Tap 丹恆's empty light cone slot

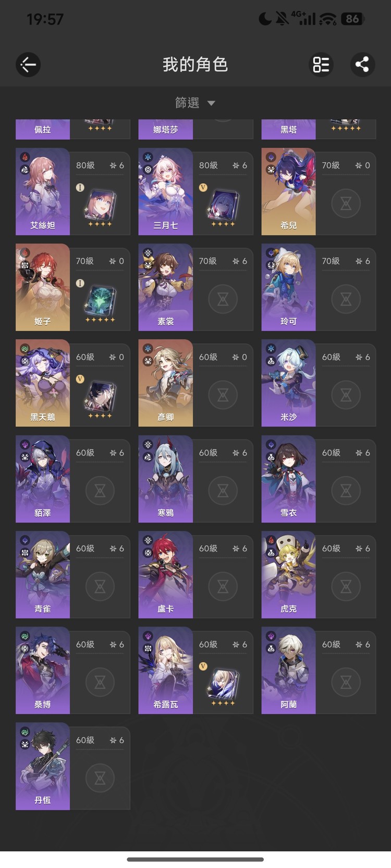click(x=100, y=778)
